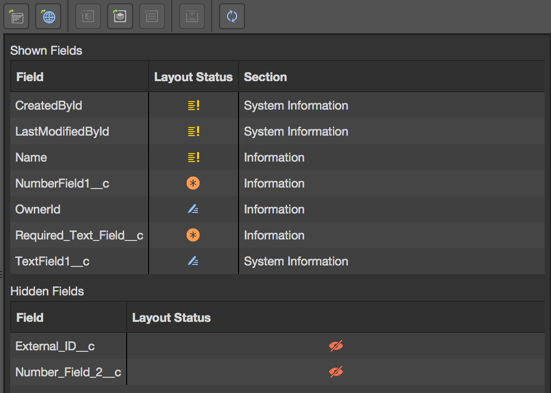Click the hidden eye icon for Number_Field_2__c
551x393 pixels.
pos(336,372)
